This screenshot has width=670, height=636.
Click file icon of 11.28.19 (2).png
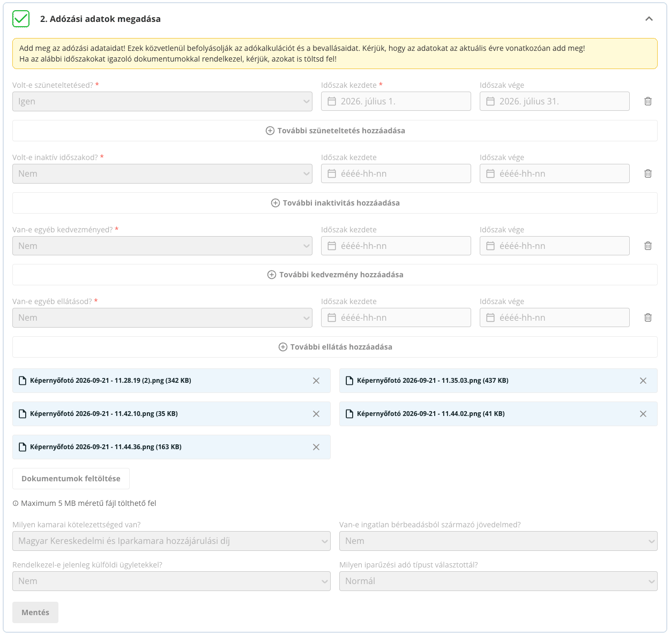tap(23, 380)
